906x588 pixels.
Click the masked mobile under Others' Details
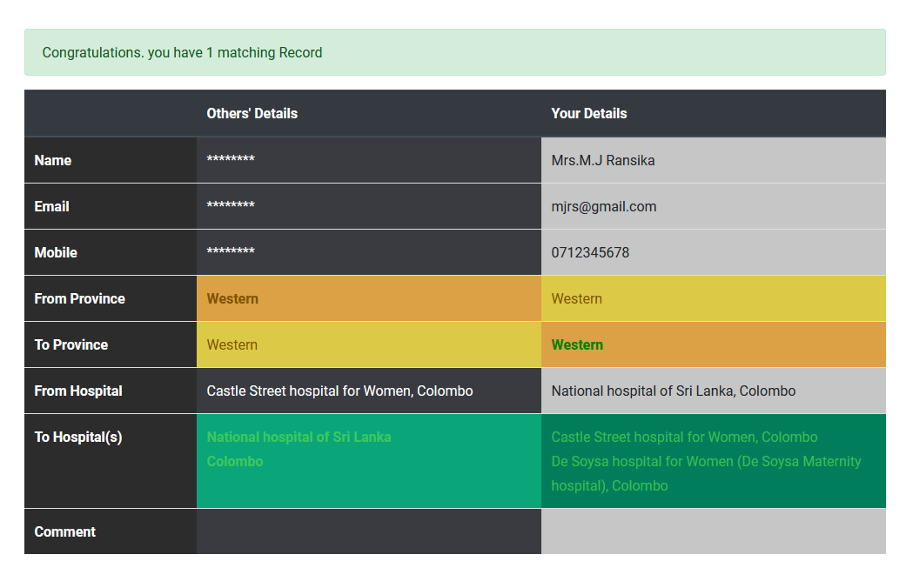(x=231, y=252)
